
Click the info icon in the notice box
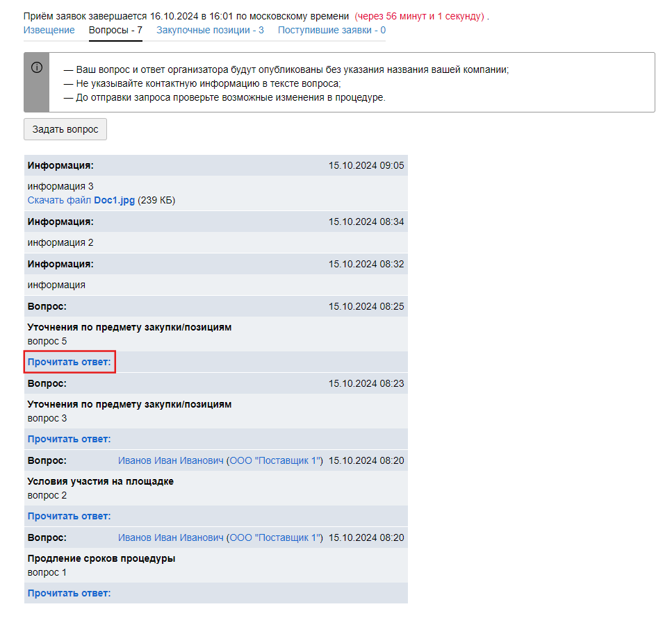[x=37, y=67]
